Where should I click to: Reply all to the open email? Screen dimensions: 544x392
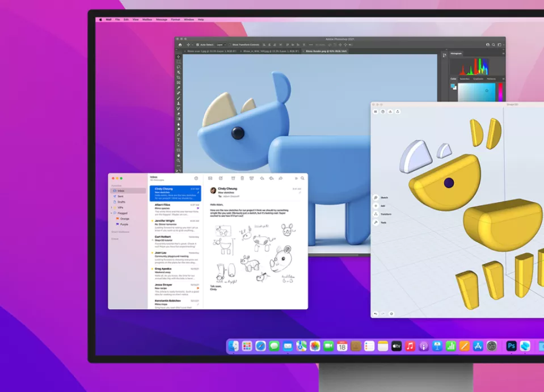coord(271,178)
